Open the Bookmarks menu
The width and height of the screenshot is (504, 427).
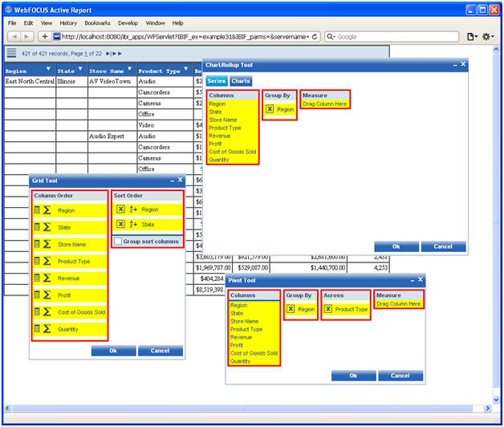97,22
